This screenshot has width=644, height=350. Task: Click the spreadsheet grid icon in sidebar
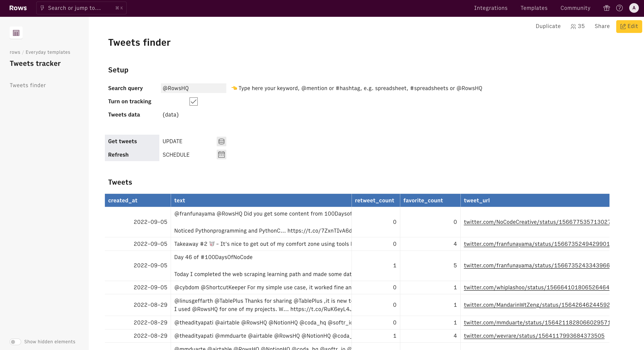coord(16,33)
